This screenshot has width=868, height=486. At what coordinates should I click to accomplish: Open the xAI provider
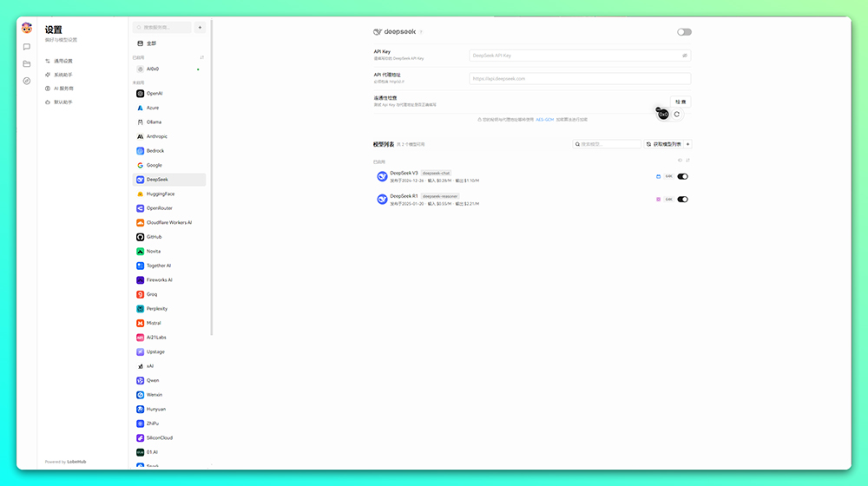[x=169, y=366]
